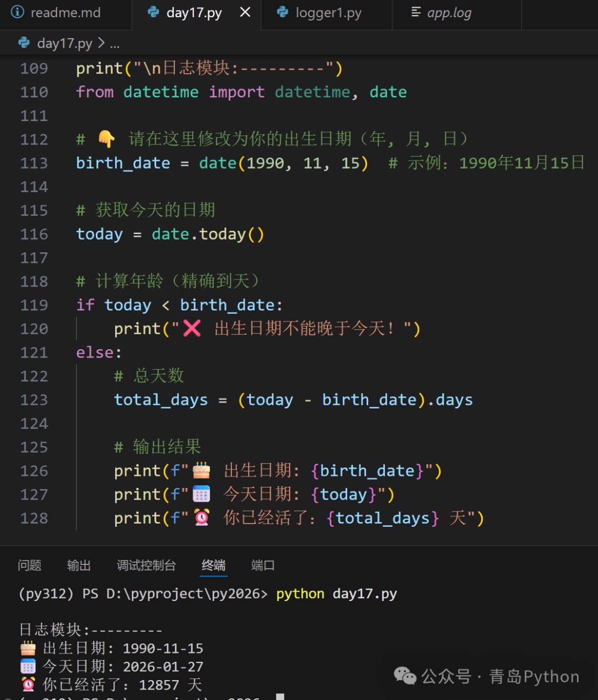This screenshot has width=598, height=700.
Task: Switch to the 输出 Output panel
Action: tap(79, 565)
